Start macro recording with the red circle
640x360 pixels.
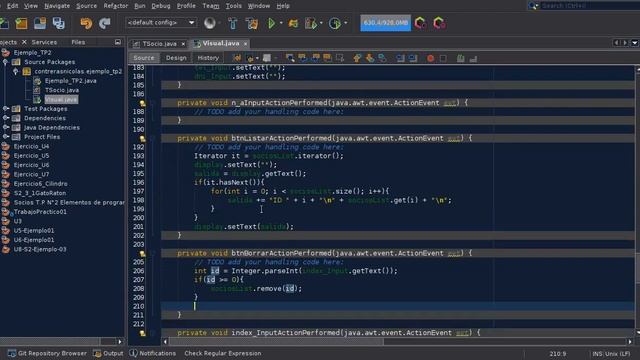click(x=430, y=58)
